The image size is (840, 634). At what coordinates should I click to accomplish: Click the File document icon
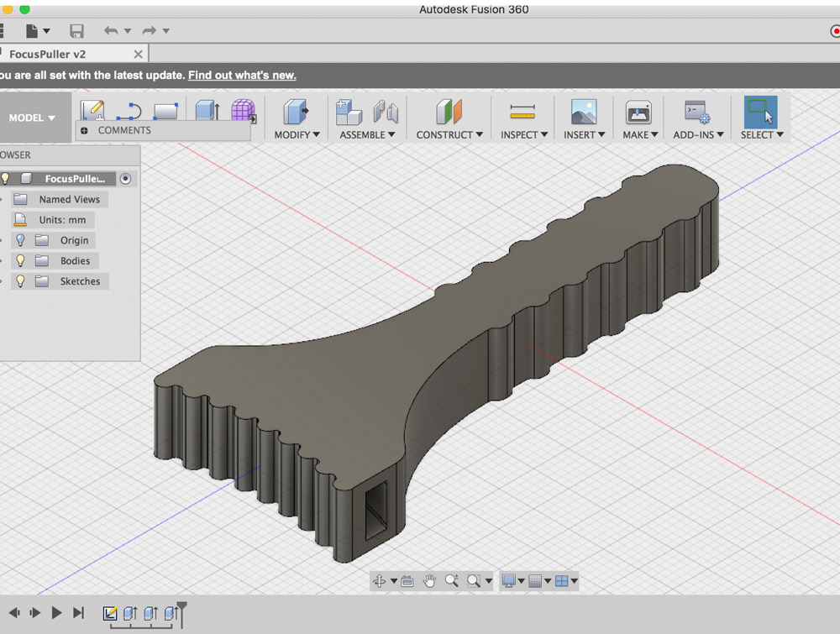(32, 31)
